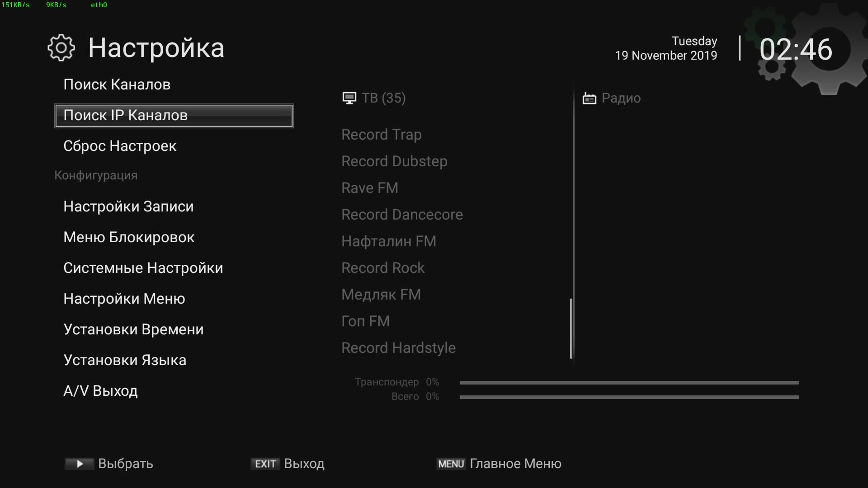Click the Транспондер progress bar
The height and width of the screenshot is (488, 868).
629,383
